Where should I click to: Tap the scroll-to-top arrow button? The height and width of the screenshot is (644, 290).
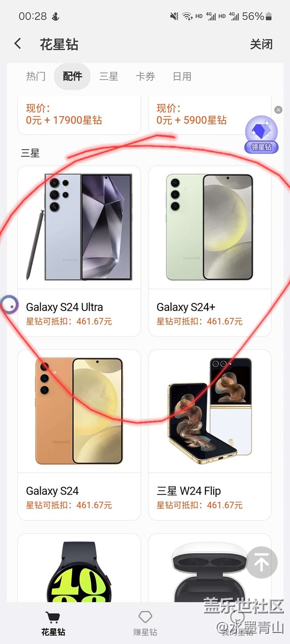click(261, 563)
